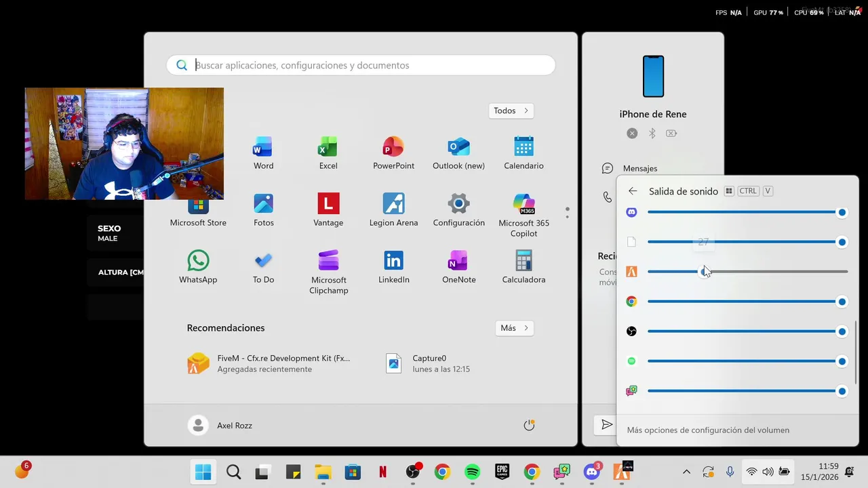868x488 pixels.
Task: Open WhatsApp from pinned apps
Action: (198, 267)
